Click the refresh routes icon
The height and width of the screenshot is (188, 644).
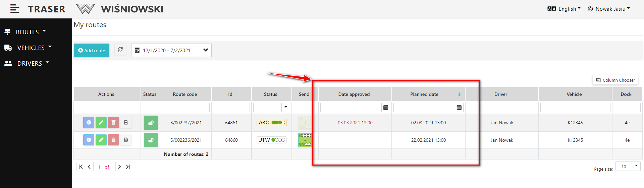click(x=120, y=50)
